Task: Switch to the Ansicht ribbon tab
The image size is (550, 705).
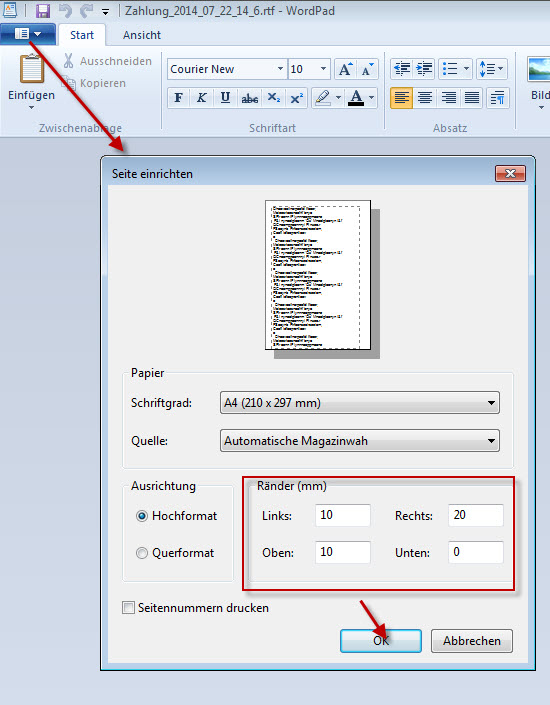Action: pos(142,35)
